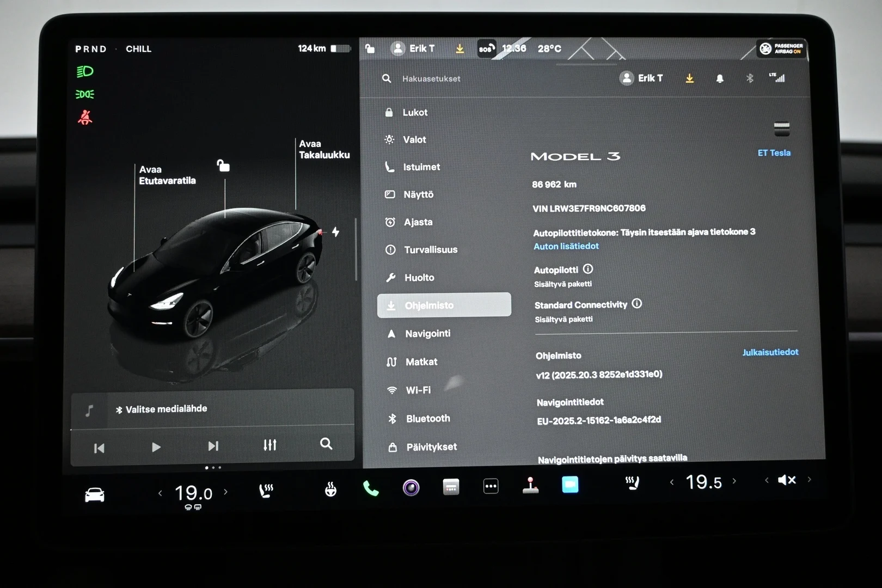Open the LTE signal strength icon
This screenshot has height=588, width=882.
click(x=777, y=77)
